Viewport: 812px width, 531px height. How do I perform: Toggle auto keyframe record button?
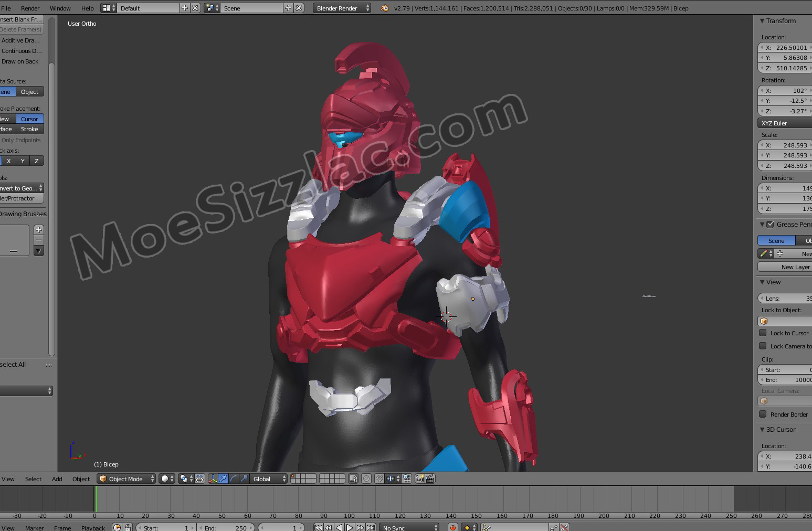click(453, 527)
